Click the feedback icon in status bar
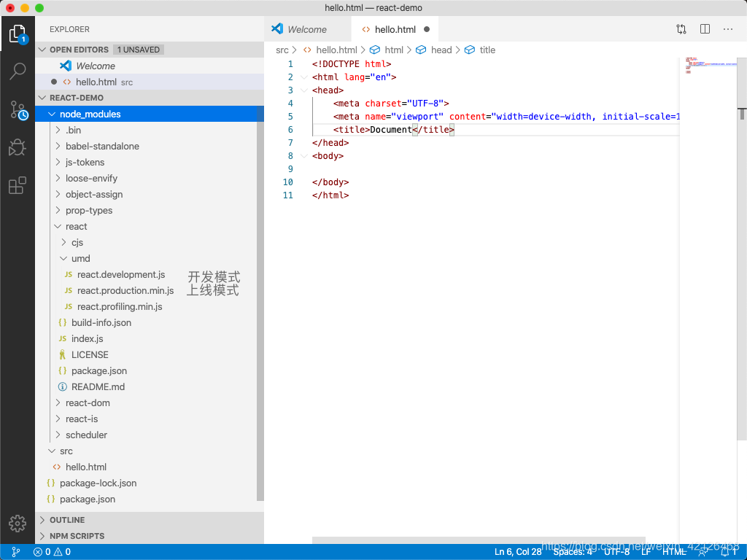 coord(703,552)
